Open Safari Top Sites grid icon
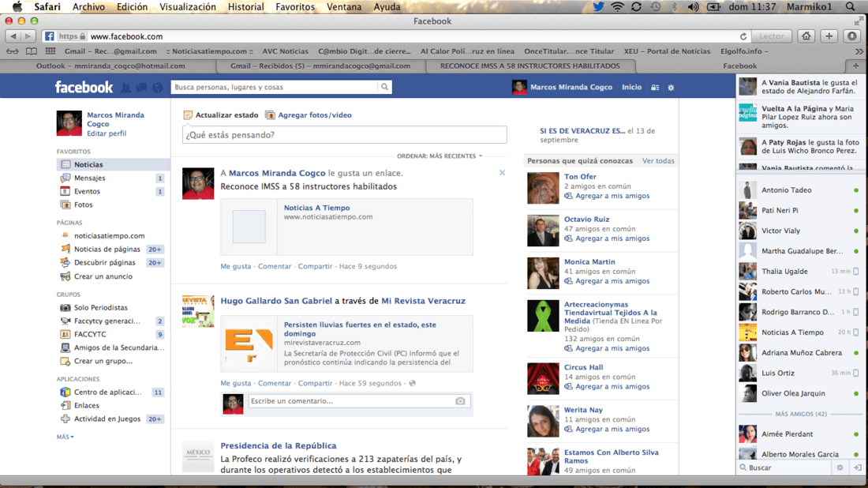 click(51, 51)
